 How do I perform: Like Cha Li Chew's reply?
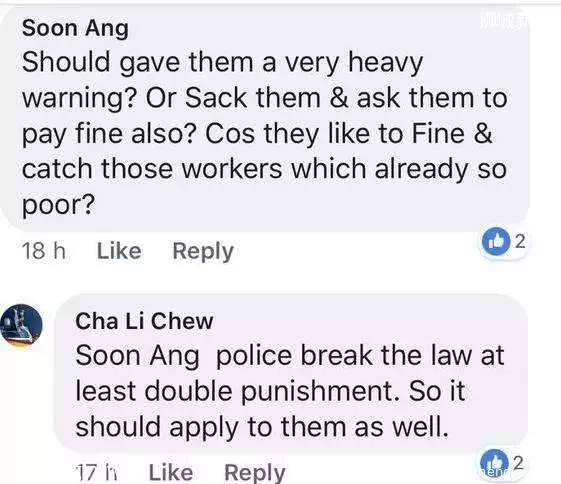pyautogui.click(x=171, y=472)
